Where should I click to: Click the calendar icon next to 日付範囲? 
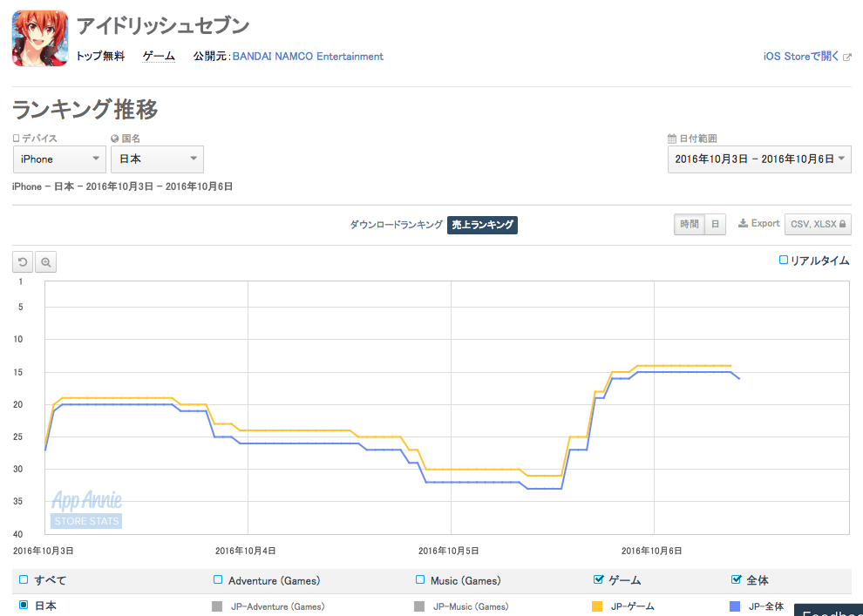tap(672, 139)
